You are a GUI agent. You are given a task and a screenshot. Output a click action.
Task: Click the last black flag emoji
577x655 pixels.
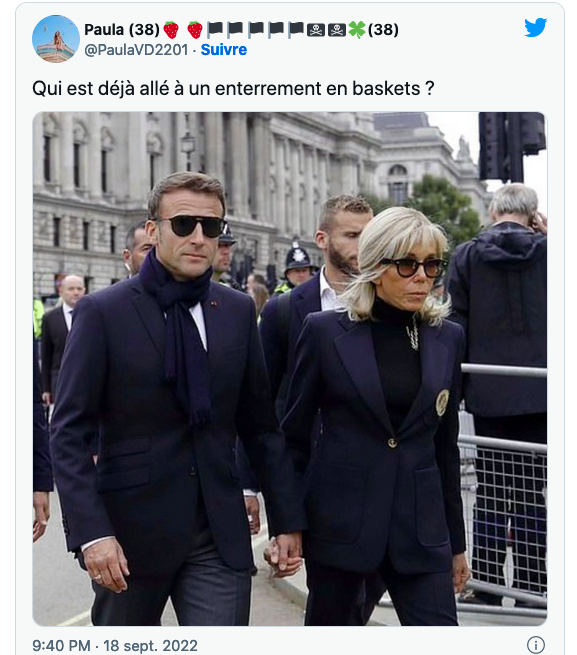(x=296, y=29)
